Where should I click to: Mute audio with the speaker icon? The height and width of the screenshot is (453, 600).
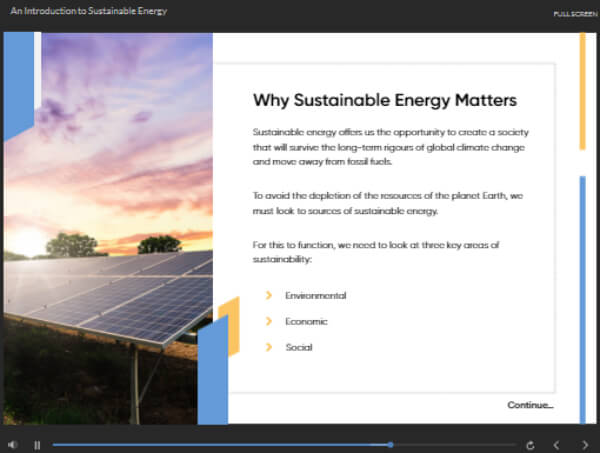[x=13, y=445]
